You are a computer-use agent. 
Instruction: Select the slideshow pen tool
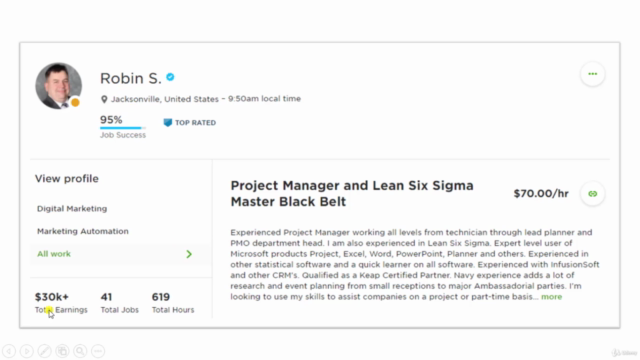click(x=44, y=351)
